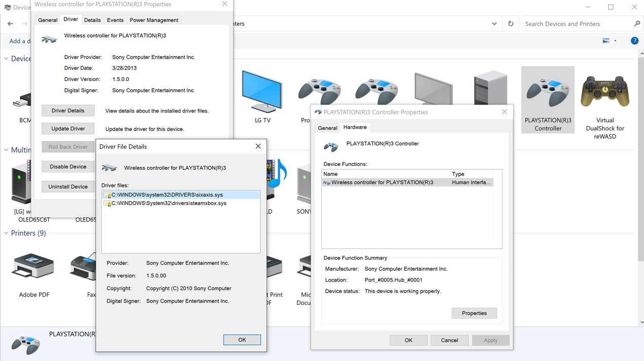Collapse the Printers (9) group

6,233
